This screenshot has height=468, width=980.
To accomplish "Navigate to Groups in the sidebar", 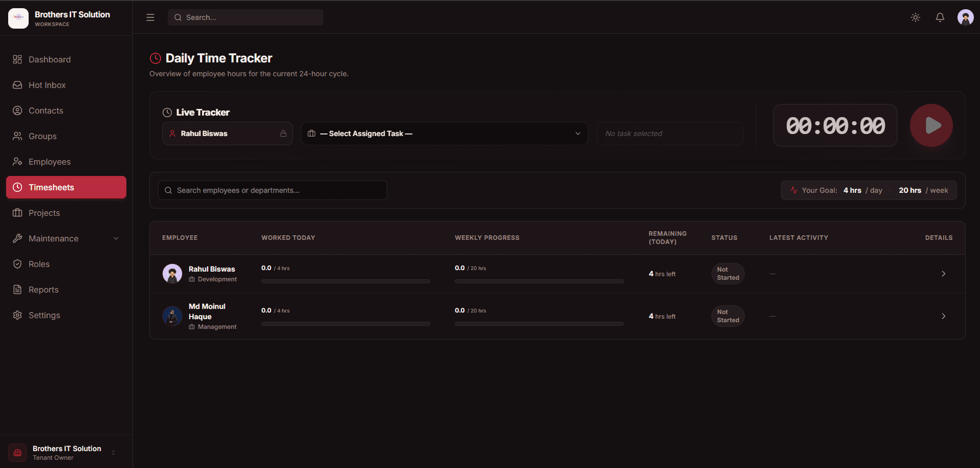I will click(x=66, y=136).
